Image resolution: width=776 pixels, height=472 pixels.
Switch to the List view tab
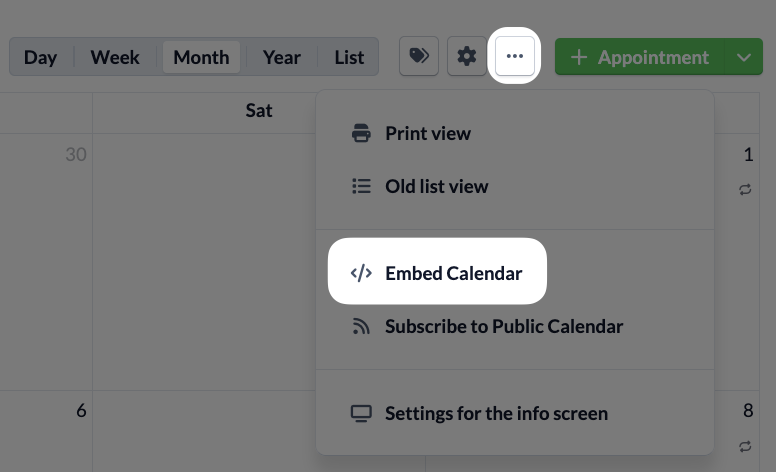coord(349,57)
